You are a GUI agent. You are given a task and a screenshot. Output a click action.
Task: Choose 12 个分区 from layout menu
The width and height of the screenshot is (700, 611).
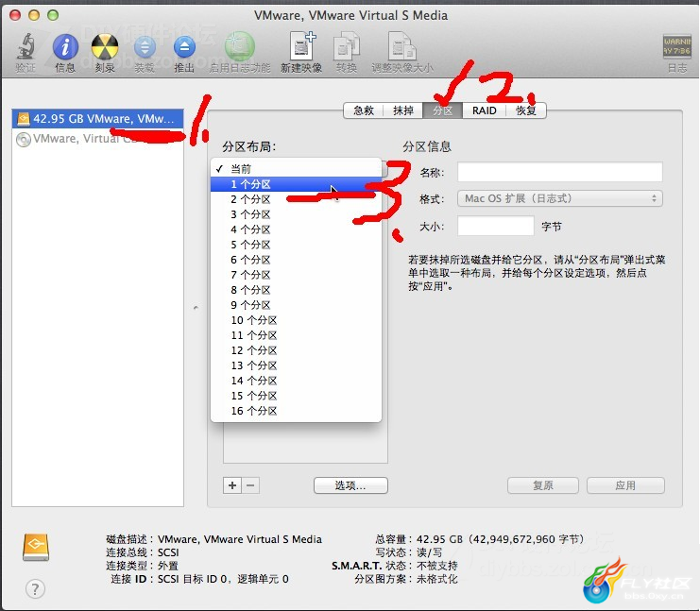pyautogui.click(x=296, y=350)
